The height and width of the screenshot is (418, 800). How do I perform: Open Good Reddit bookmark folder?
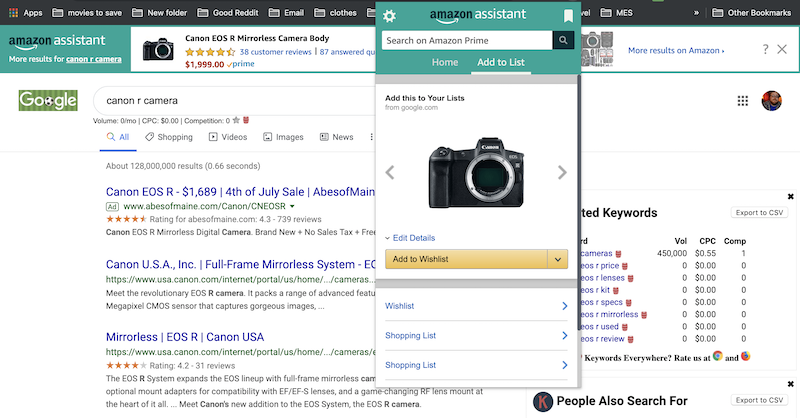[x=228, y=13]
